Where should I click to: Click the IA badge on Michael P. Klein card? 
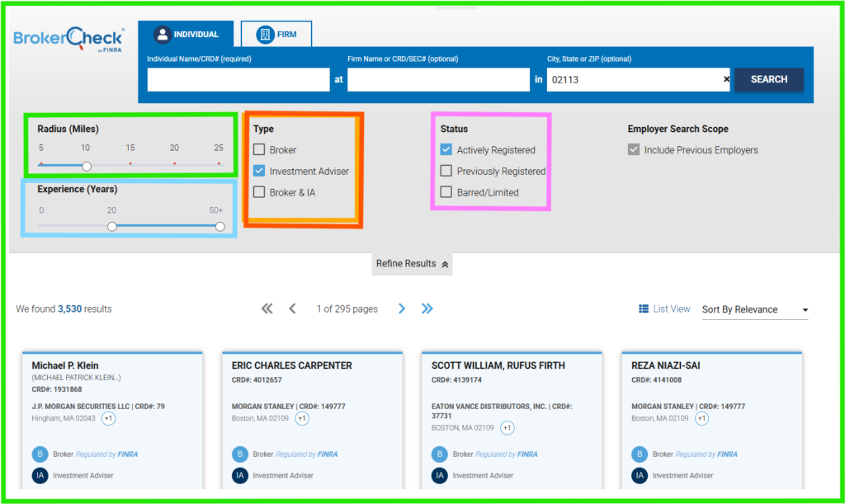point(40,475)
